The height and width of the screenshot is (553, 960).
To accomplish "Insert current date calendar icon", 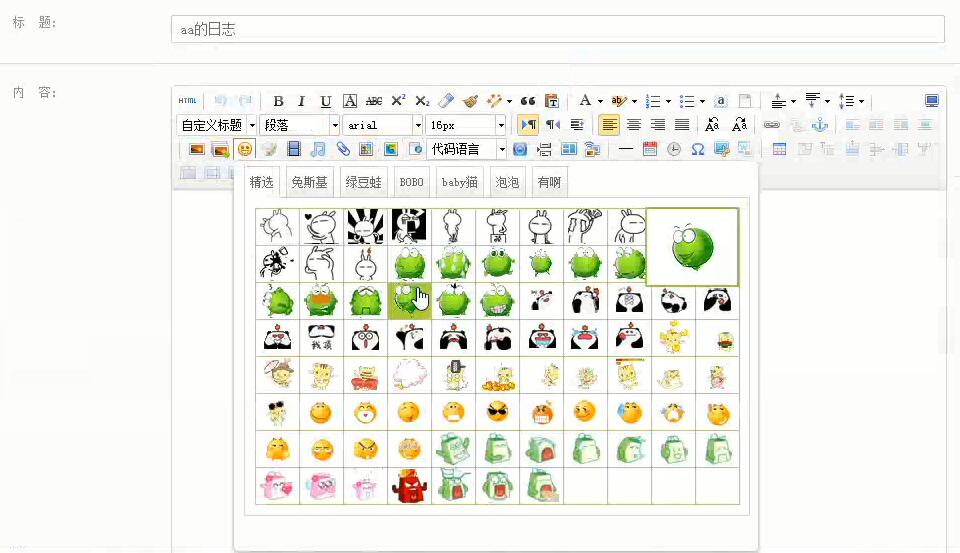I will tap(650, 149).
